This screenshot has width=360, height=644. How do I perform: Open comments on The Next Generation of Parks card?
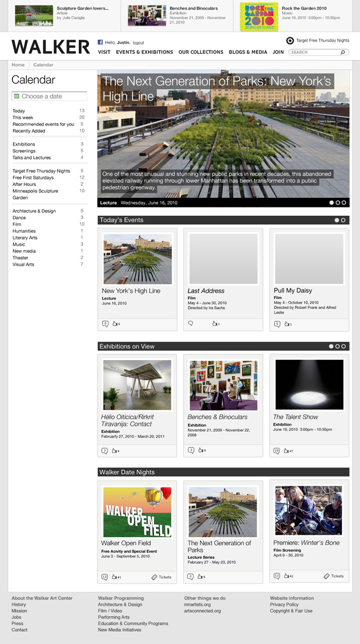pos(190,577)
